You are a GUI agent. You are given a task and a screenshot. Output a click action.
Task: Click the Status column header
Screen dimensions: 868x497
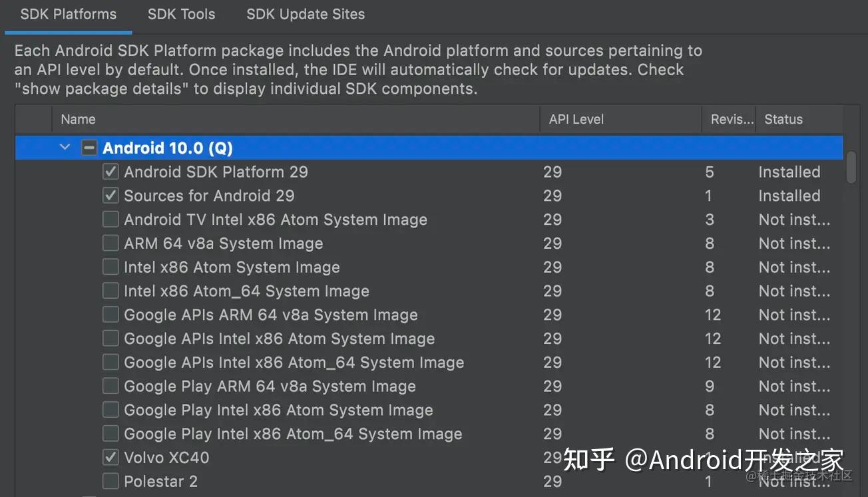click(x=783, y=119)
